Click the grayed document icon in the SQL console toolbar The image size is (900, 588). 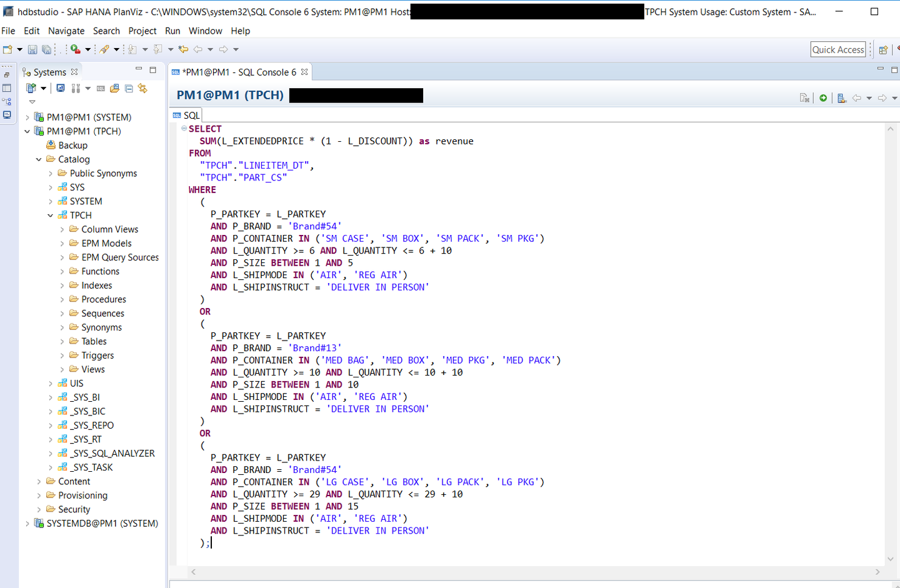[x=804, y=98]
